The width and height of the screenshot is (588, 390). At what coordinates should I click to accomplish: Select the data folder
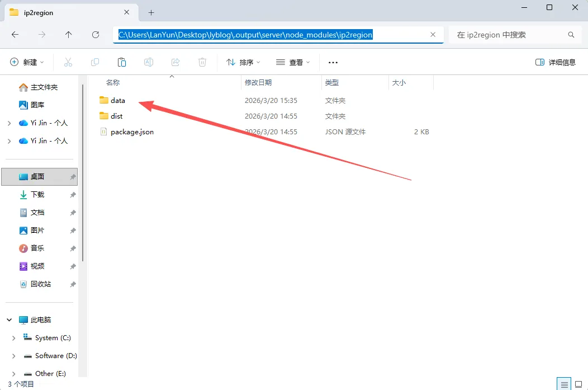(x=117, y=101)
